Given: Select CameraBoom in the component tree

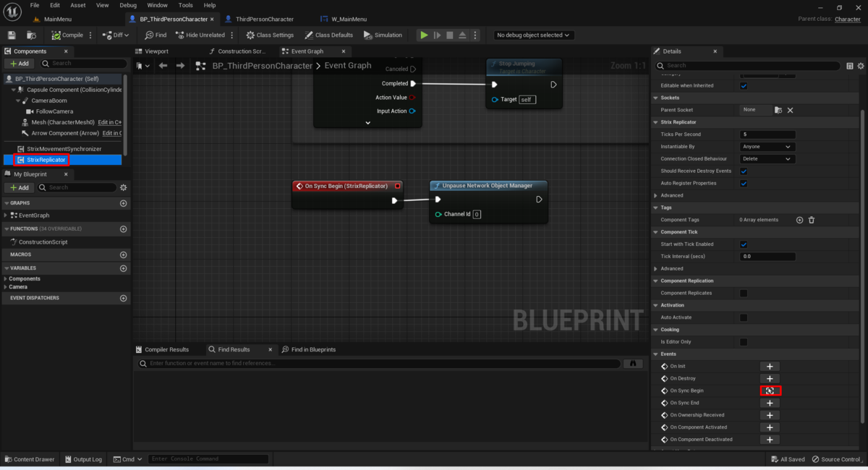Looking at the screenshot, I should [48, 101].
